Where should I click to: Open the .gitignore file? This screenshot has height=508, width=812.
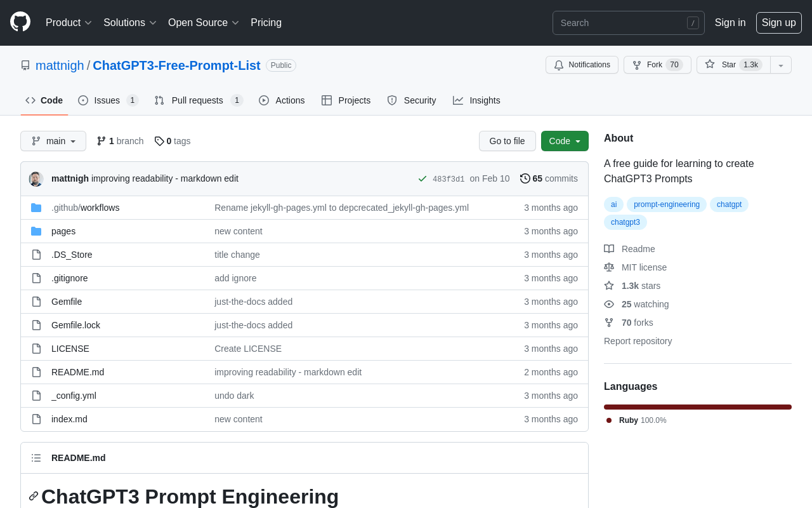(70, 278)
